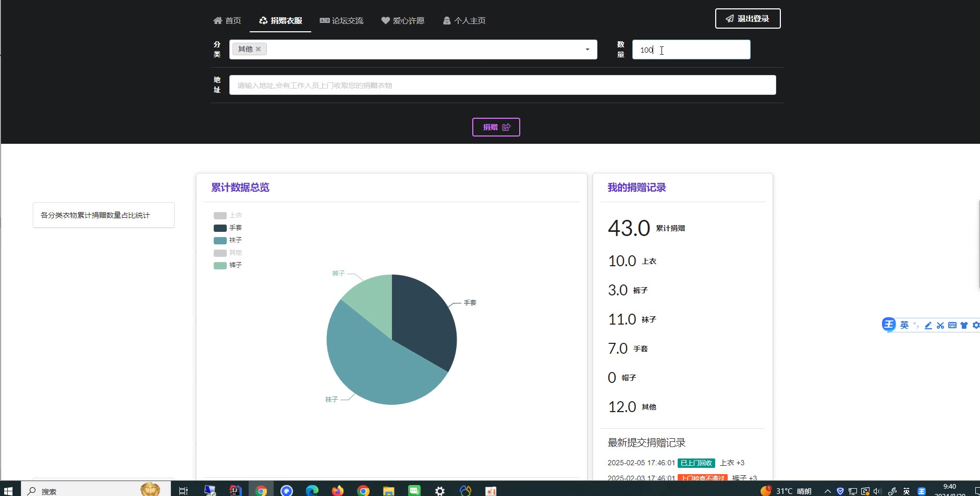
Task: Open the 分类 category dropdown arrow
Action: (587, 49)
